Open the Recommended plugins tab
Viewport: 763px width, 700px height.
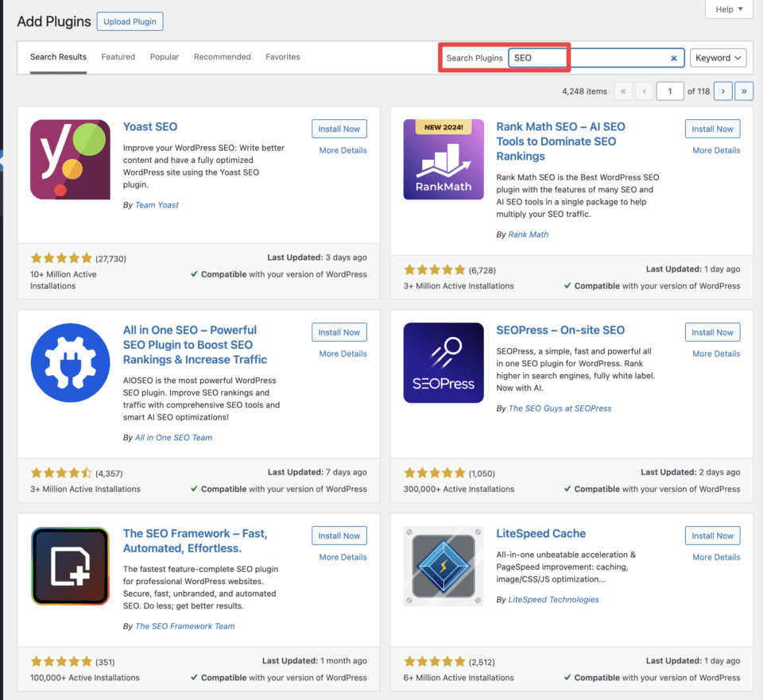[223, 57]
